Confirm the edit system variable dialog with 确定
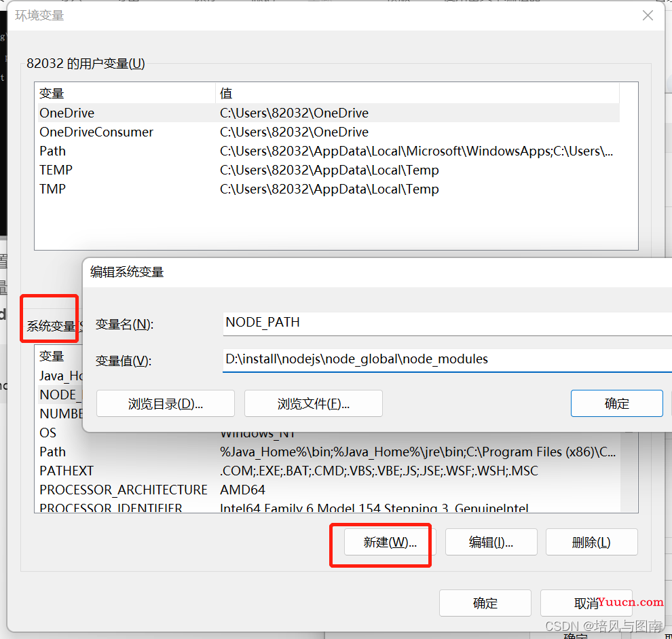Screen dimensions: 672x639 click(617, 403)
